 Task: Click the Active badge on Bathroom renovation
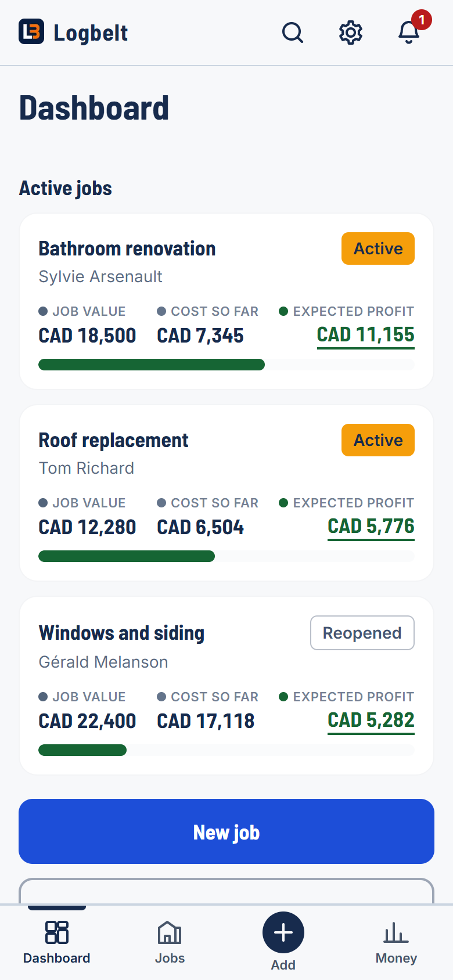pos(378,248)
